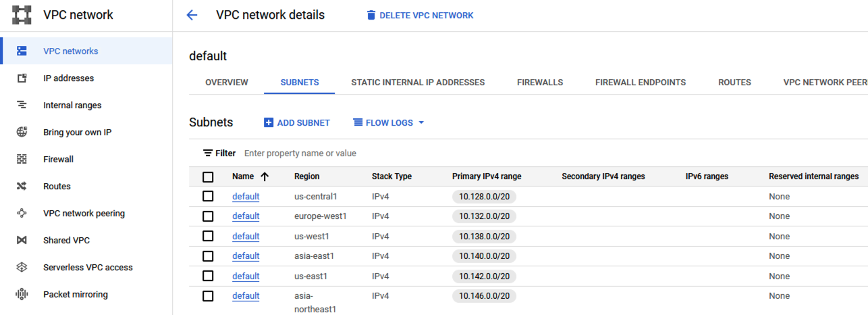
Task: Click the 10.142.0.0/20 range chip
Action: point(485,276)
